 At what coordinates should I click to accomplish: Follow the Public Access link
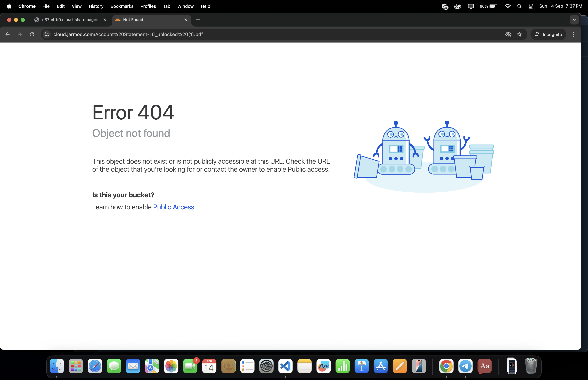tap(174, 207)
